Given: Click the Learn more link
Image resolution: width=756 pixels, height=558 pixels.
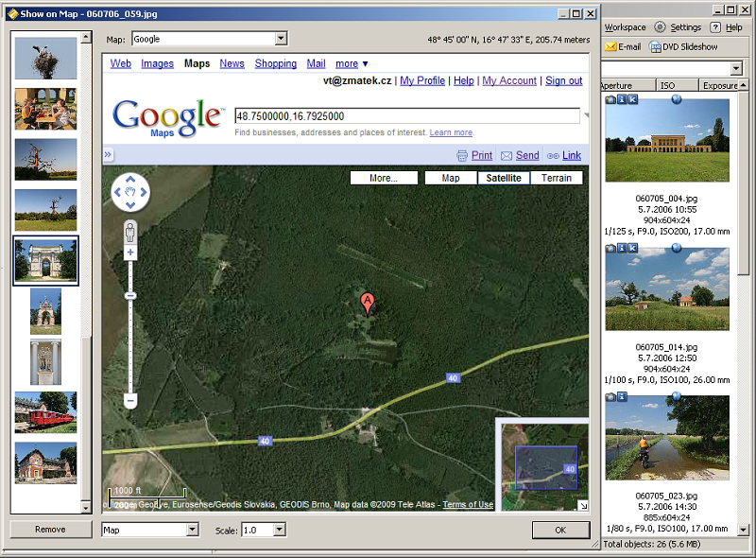Looking at the screenshot, I should [x=451, y=132].
